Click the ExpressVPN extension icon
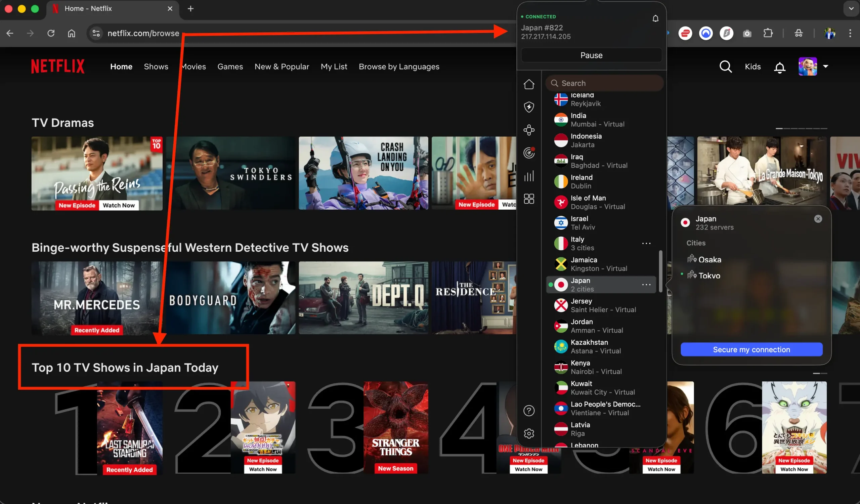This screenshot has height=504, width=860. click(x=685, y=33)
